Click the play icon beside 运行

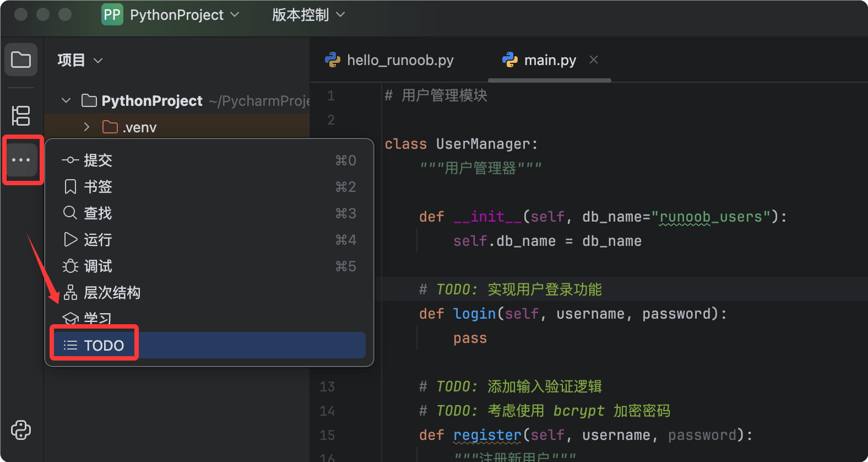pos(70,239)
